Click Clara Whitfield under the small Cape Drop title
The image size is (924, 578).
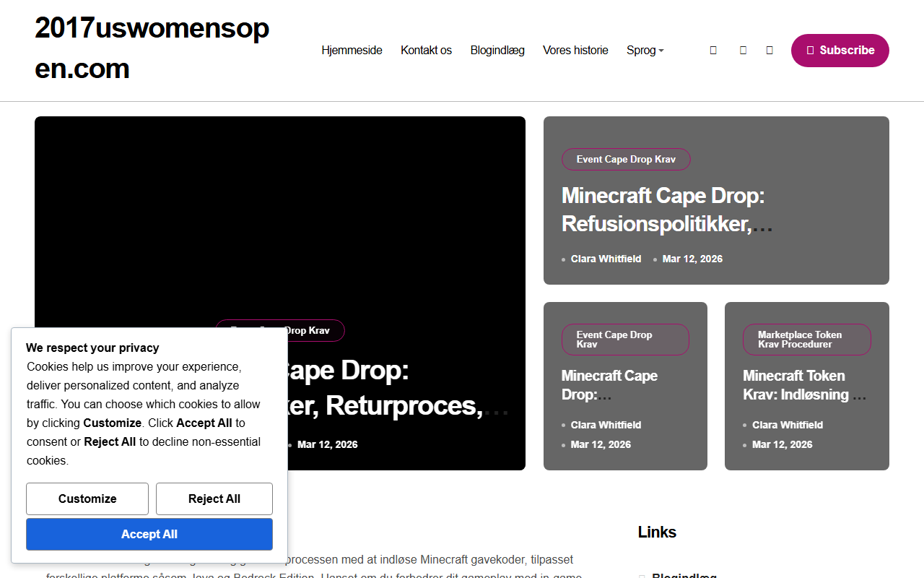click(606, 425)
